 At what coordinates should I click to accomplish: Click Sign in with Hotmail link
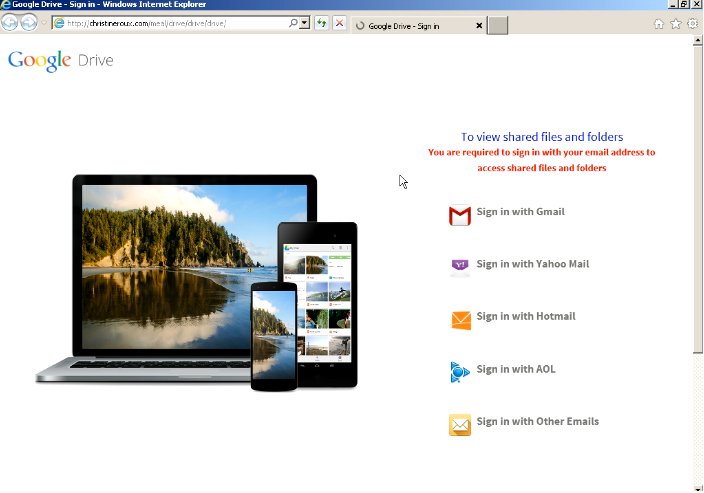tap(526, 317)
